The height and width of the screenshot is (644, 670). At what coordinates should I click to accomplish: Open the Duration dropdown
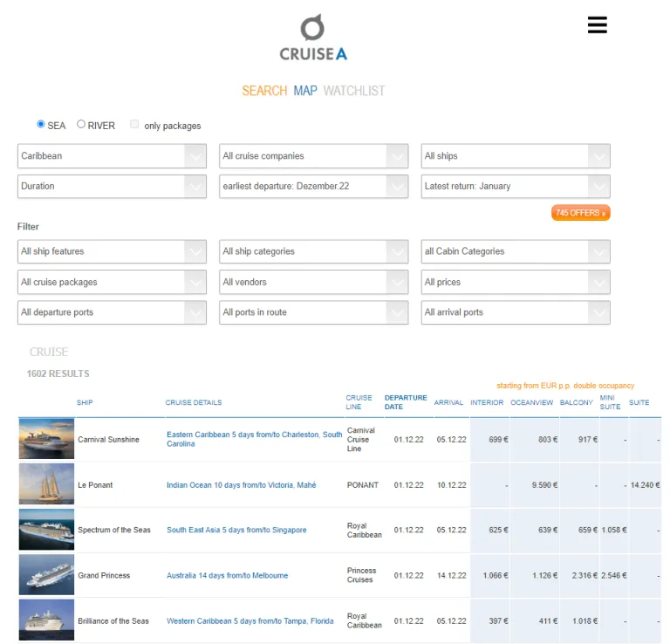[x=112, y=187]
